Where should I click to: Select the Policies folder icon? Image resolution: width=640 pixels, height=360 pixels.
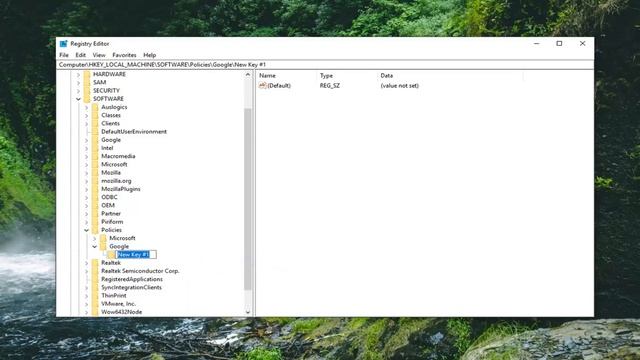[x=95, y=230]
